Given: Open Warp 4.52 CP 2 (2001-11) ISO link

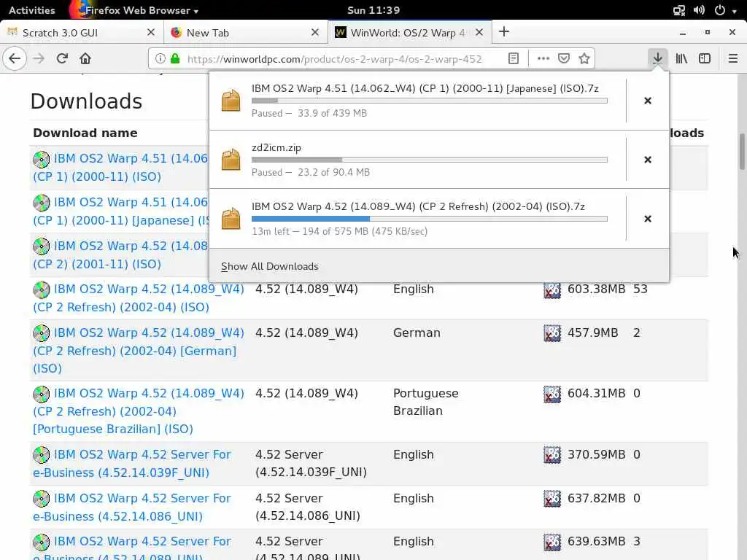Looking at the screenshot, I should point(120,254).
